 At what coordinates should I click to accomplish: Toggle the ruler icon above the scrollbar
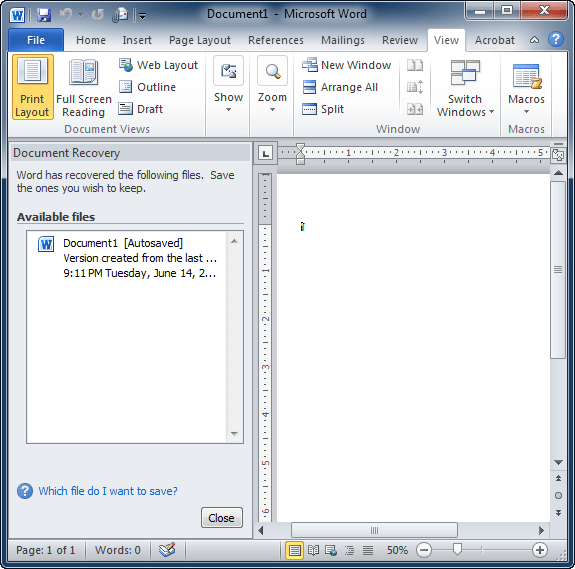[558, 155]
